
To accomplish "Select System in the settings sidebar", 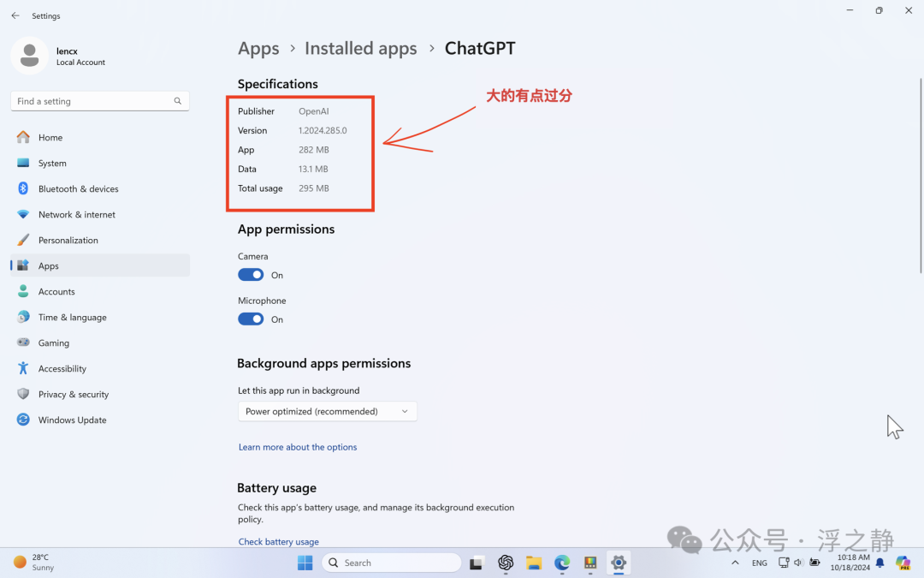I will click(x=100, y=164).
